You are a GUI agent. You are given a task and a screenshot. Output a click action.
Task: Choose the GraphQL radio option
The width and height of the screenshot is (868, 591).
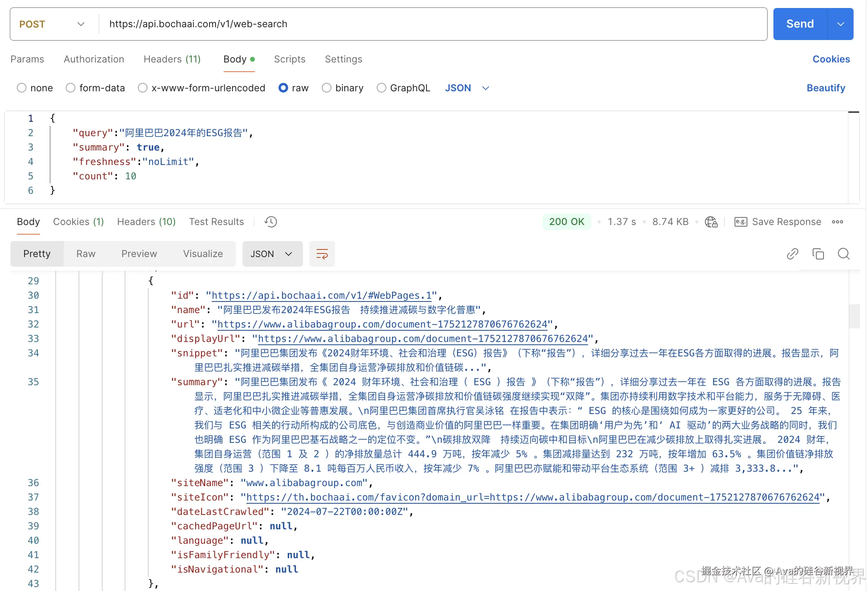[x=382, y=88]
